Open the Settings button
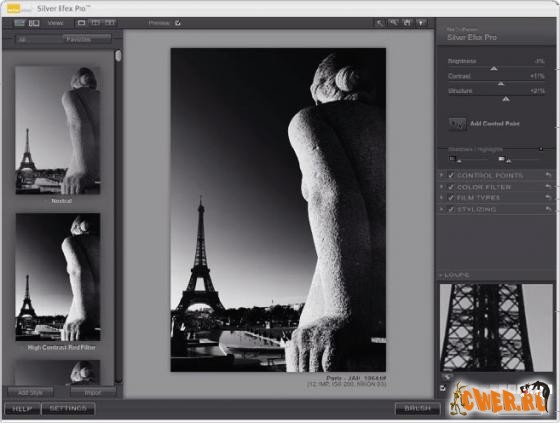 coord(68,408)
